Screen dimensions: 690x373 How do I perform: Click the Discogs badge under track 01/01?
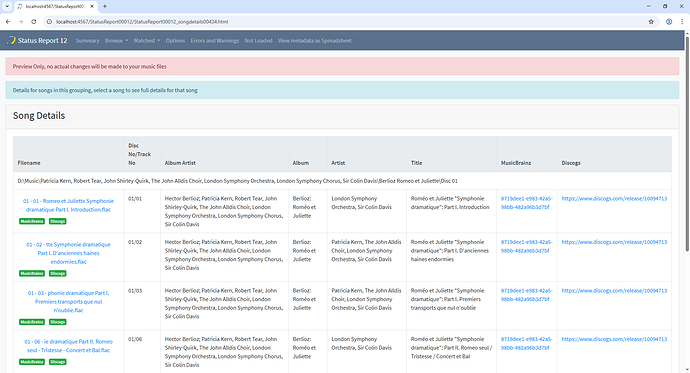pos(58,221)
